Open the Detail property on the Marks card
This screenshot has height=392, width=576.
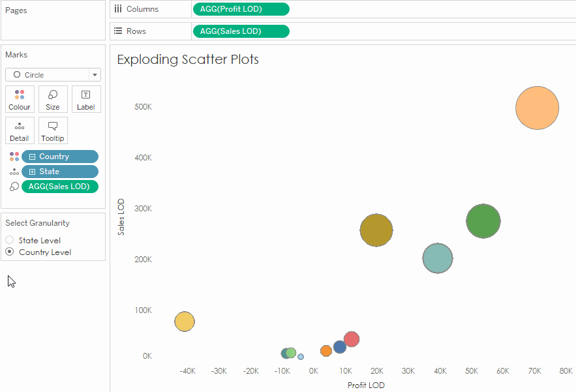tap(20, 130)
